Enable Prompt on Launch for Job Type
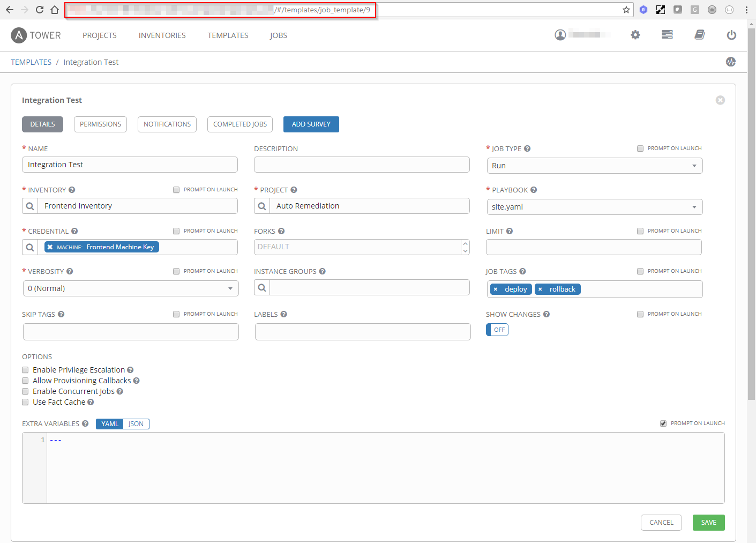The image size is (756, 543). (x=640, y=148)
